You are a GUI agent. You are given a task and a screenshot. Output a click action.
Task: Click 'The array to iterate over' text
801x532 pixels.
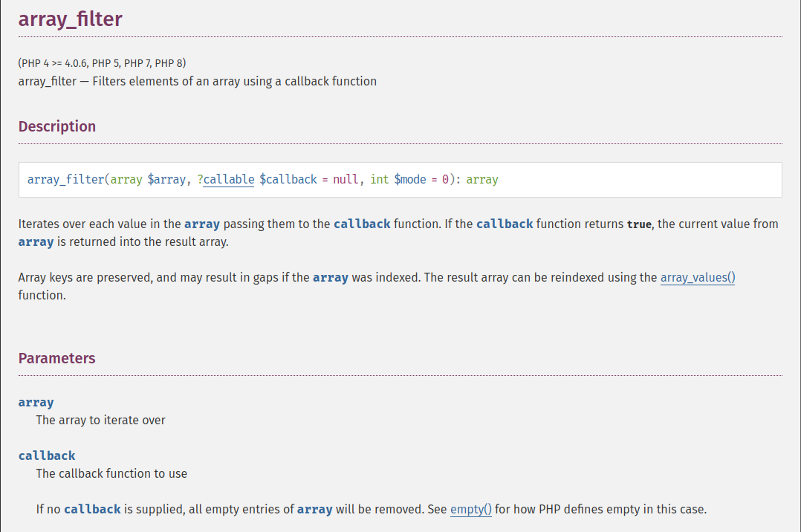click(100, 420)
